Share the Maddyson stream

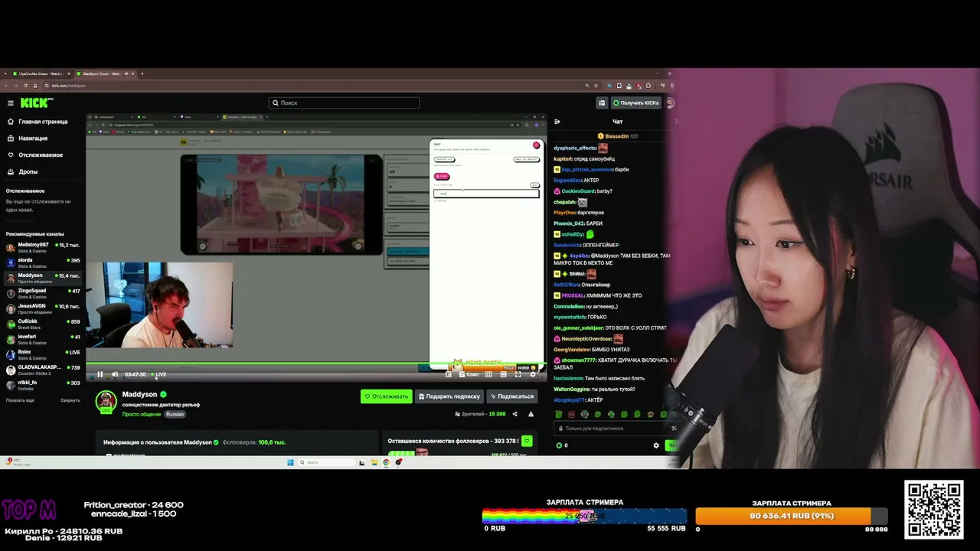[514, 414]
